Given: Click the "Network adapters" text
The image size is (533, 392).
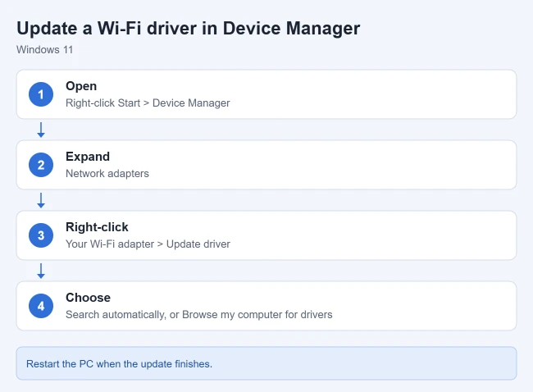Looking at the screenshot, I should [107, 173].
